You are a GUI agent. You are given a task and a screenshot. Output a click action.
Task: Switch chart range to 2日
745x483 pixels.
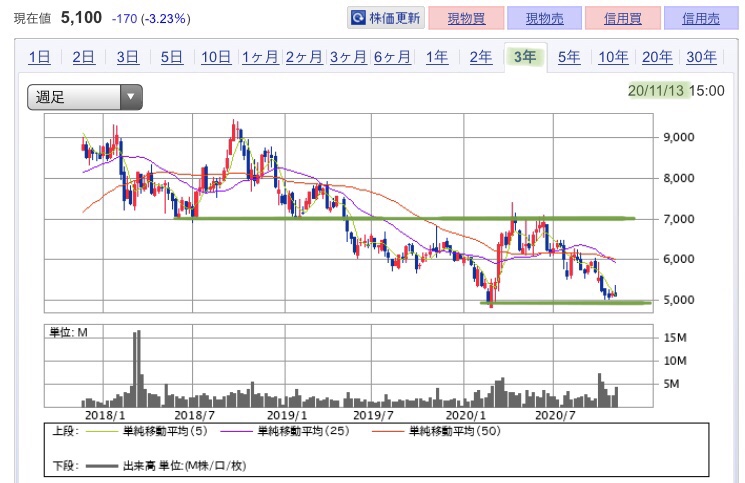[84, 57]
